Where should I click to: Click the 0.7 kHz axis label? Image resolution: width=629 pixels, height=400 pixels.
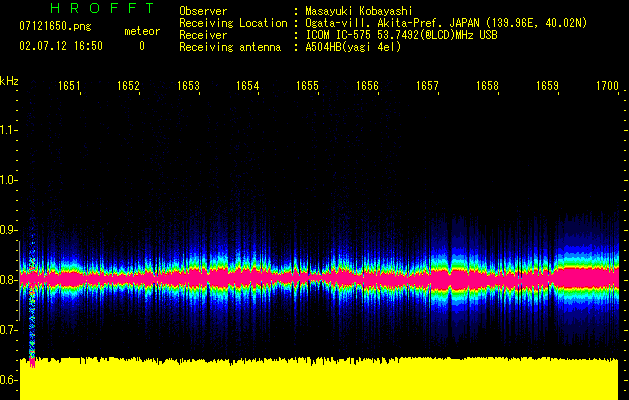point(7,330)
